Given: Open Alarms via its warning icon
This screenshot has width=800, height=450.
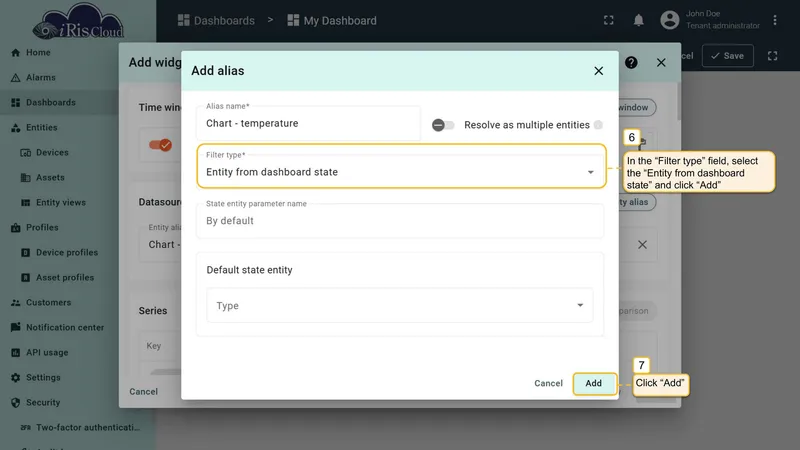Looking at the screenshot, I should [x=16, y=78].
